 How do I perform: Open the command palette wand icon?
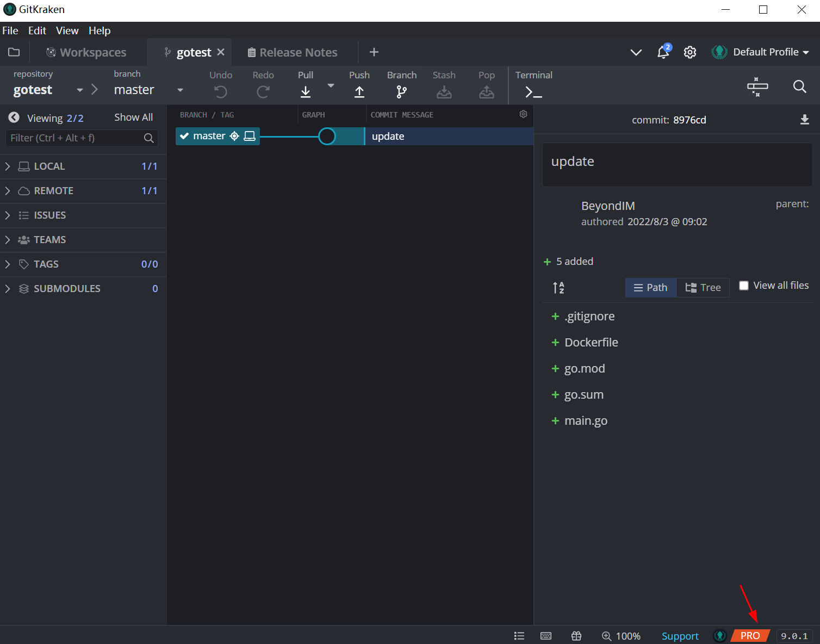pos(757,86)
